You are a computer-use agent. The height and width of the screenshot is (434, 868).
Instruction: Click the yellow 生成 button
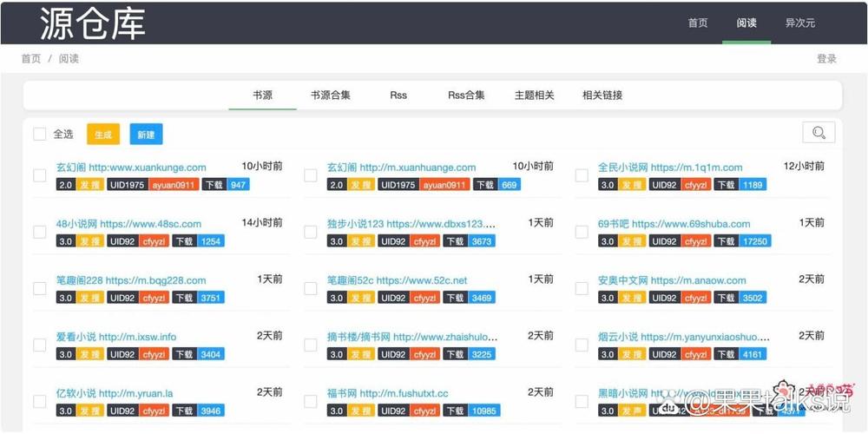pyautogui.click(x=103, y=135)
